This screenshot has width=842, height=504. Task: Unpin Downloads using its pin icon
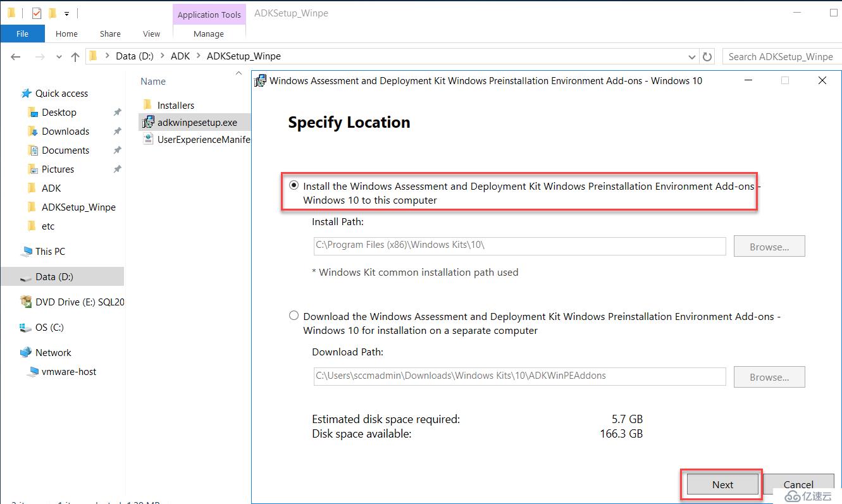[116, 131]
